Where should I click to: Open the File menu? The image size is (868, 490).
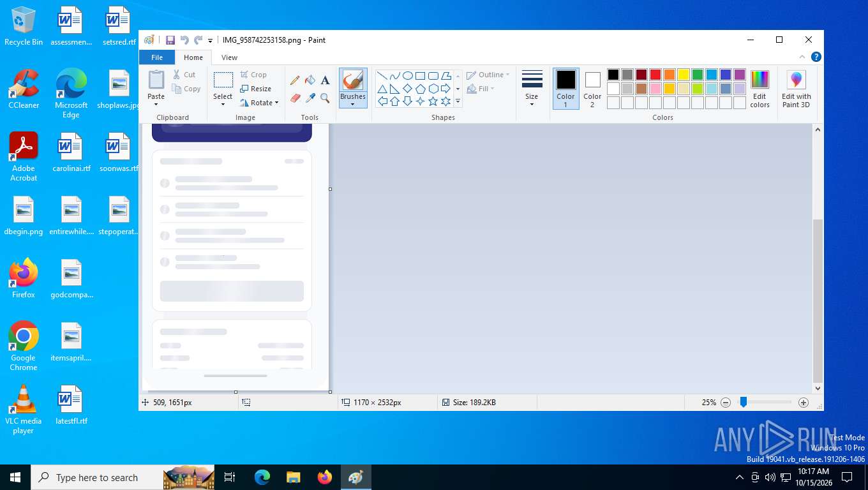click(157, 57)
